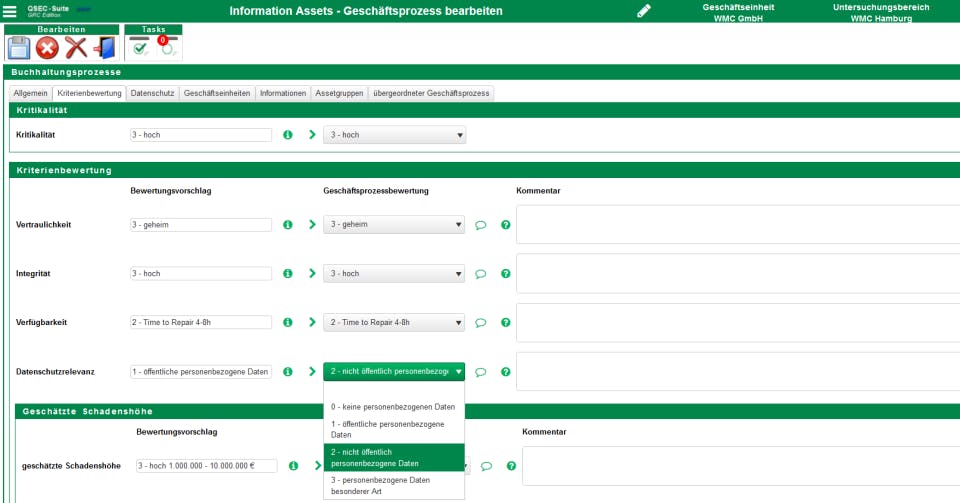Apply Integrität suggestion arrow
This screenshot has width=960, height=503.
click(x=312, y=274)
